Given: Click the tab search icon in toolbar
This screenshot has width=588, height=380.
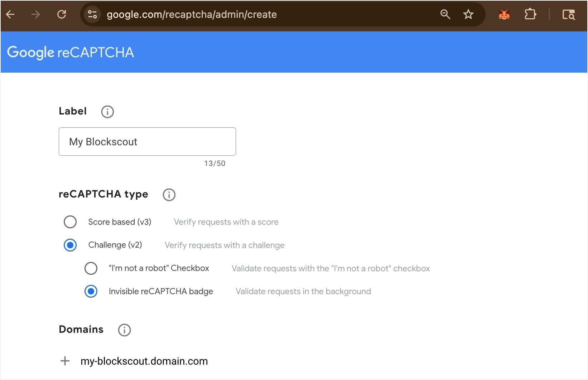Looking at the screenshot, I should pos(568,15).
